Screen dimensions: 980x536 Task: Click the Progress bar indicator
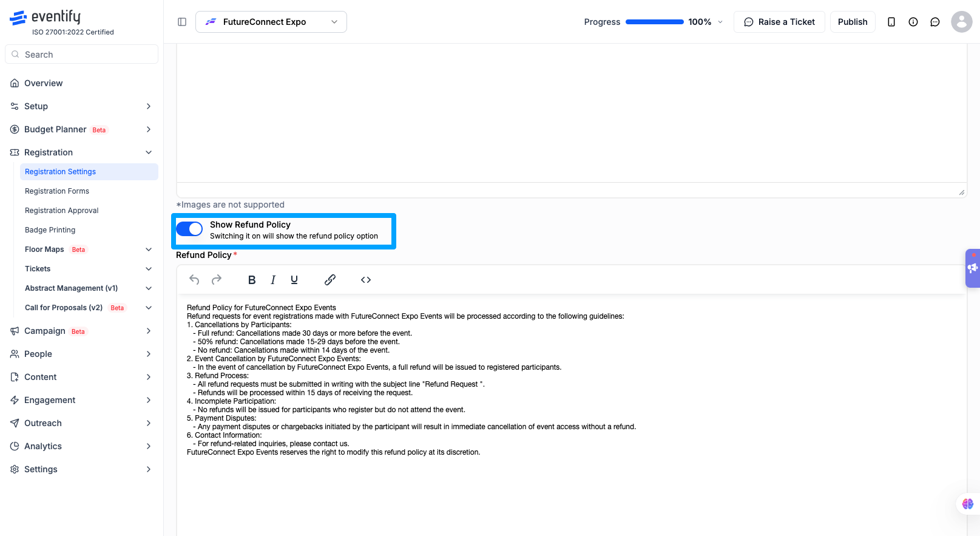(654, 22)
